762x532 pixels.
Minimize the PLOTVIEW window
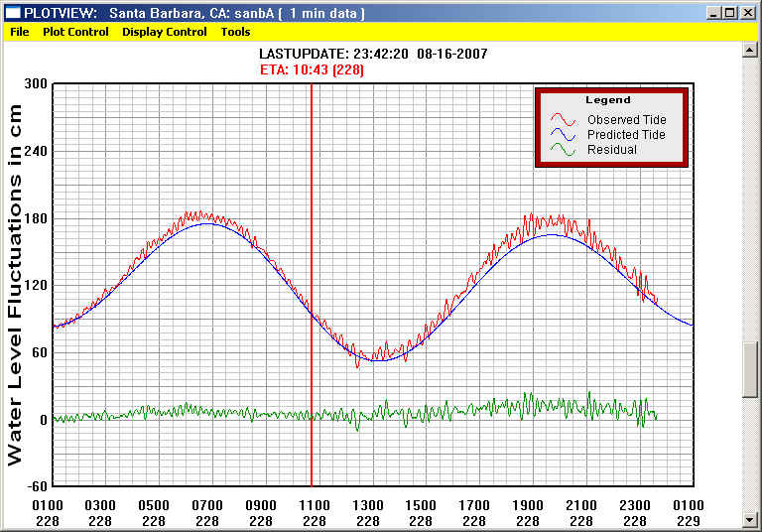(x=713, y=12)
